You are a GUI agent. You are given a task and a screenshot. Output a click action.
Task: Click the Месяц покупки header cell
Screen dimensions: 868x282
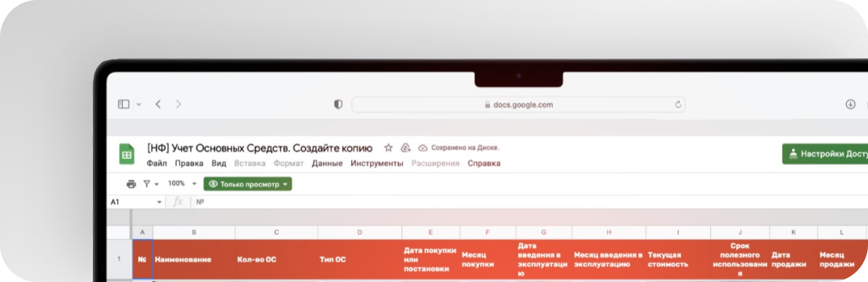488,258
